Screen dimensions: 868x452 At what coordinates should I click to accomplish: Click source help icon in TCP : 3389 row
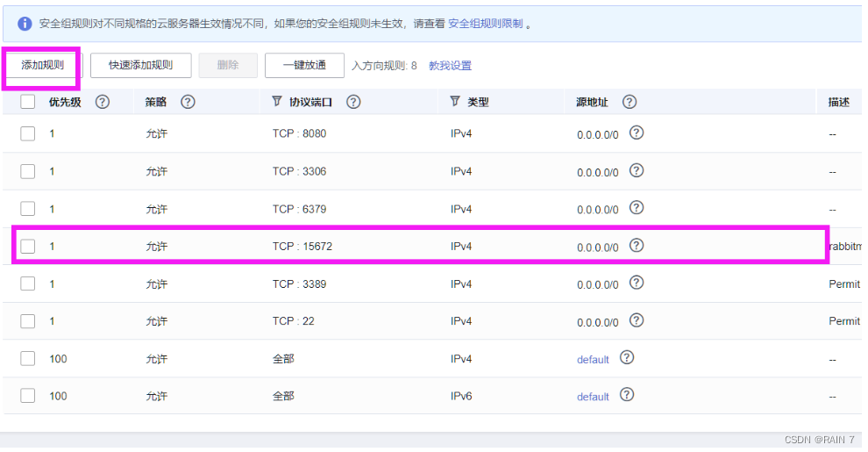pos(637,283)
